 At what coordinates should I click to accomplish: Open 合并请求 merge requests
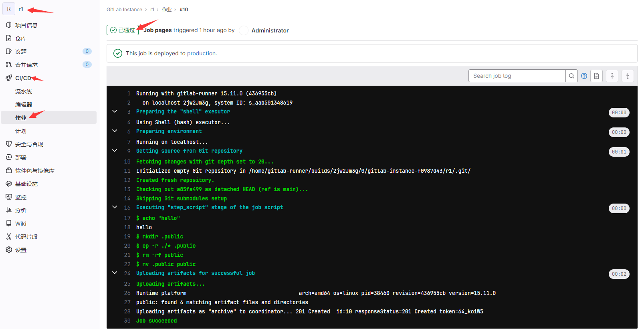point(26,65)
